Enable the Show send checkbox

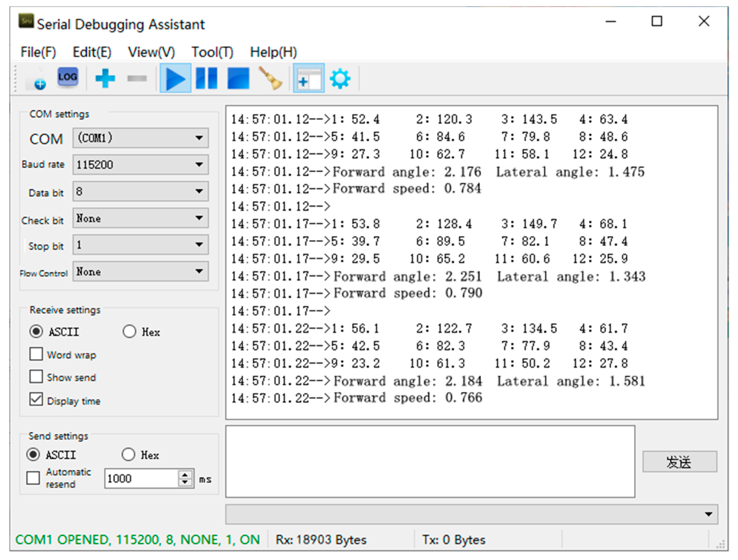pos(36,376)
